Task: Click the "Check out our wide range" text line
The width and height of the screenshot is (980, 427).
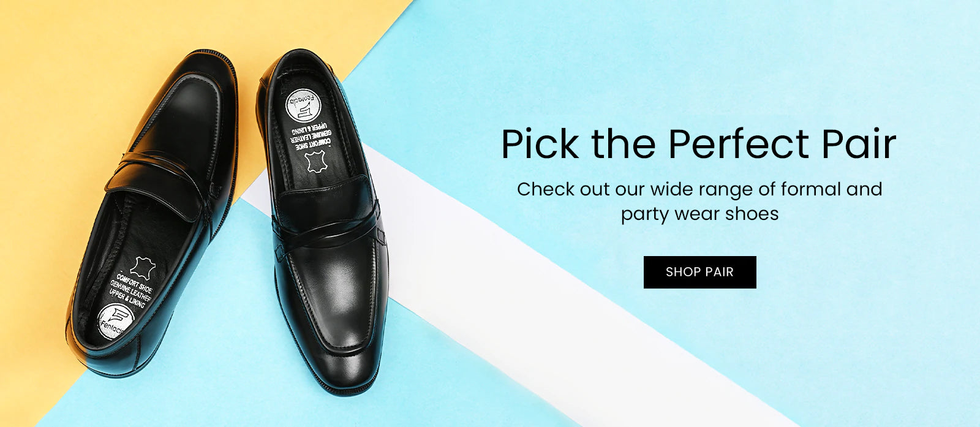Action: pos(699,189)
